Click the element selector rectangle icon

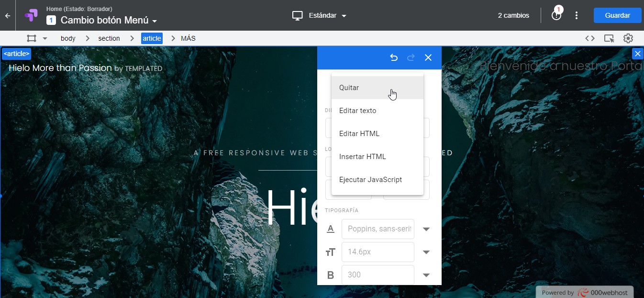click(32, 38)
